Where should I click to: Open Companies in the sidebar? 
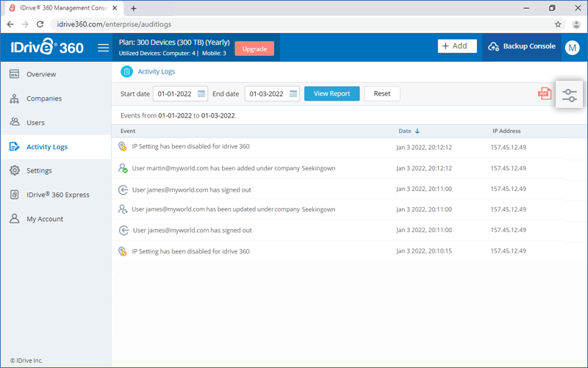(57, 98)
